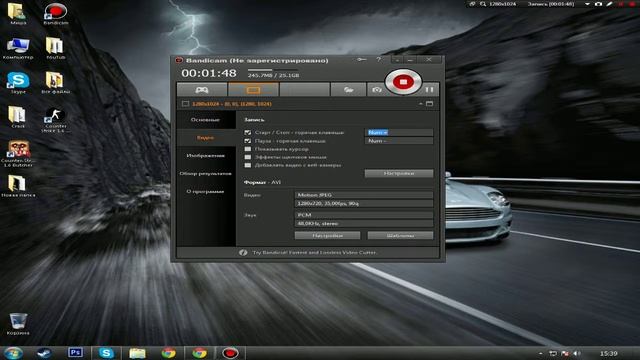Enable add webcam video checkbox
This screenshot has height=360, width=640.
[247, 165]
